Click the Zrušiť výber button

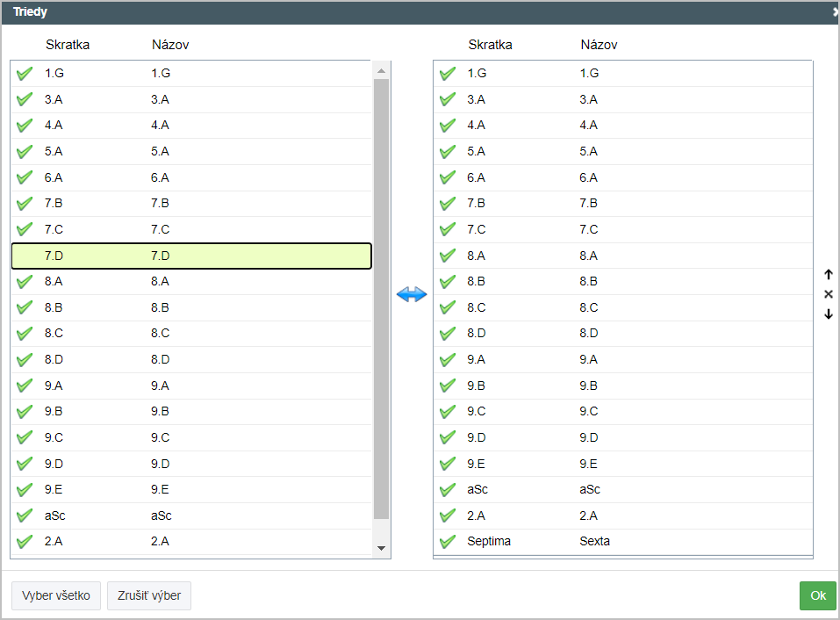(x=149, y=595)
